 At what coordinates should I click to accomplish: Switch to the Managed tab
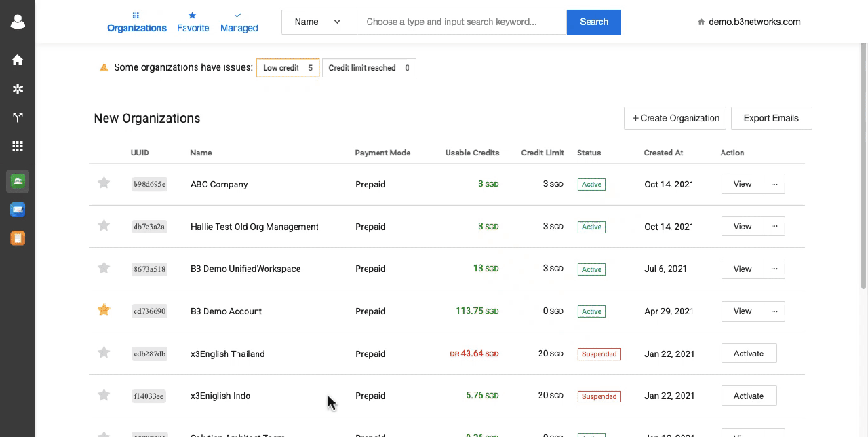(x=239, y=22)
